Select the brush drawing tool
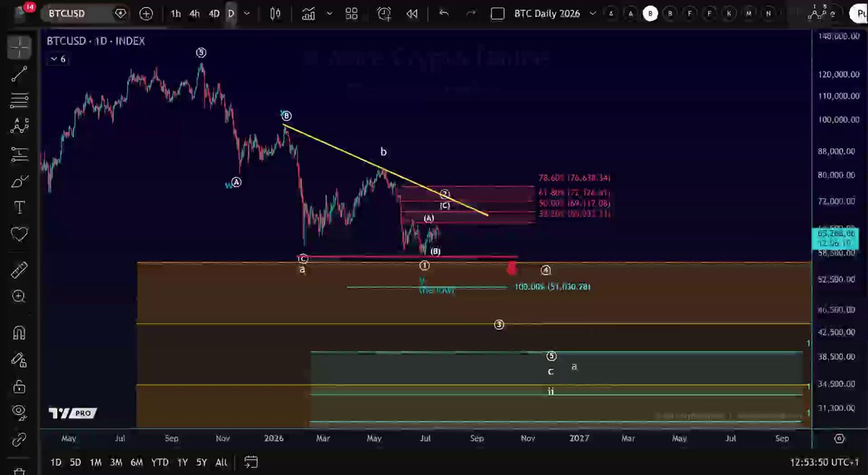The image size is (868, 475). [x=20, y=180]
